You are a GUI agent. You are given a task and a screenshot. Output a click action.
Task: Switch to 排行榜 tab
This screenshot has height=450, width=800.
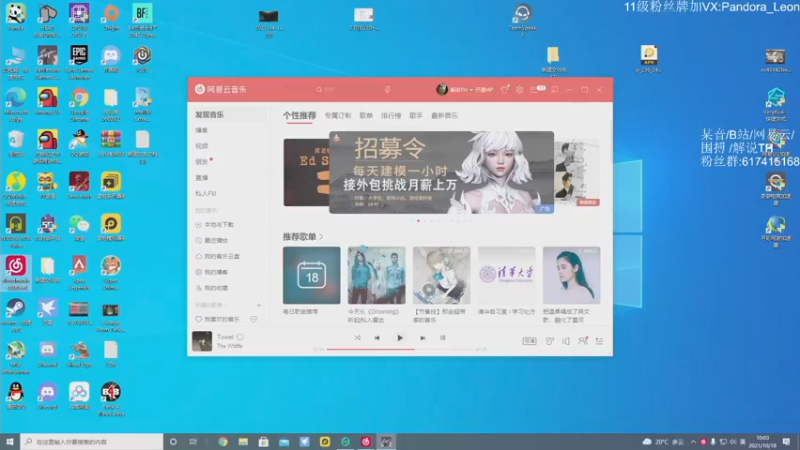pyautogui.click(x=391, y=116)
